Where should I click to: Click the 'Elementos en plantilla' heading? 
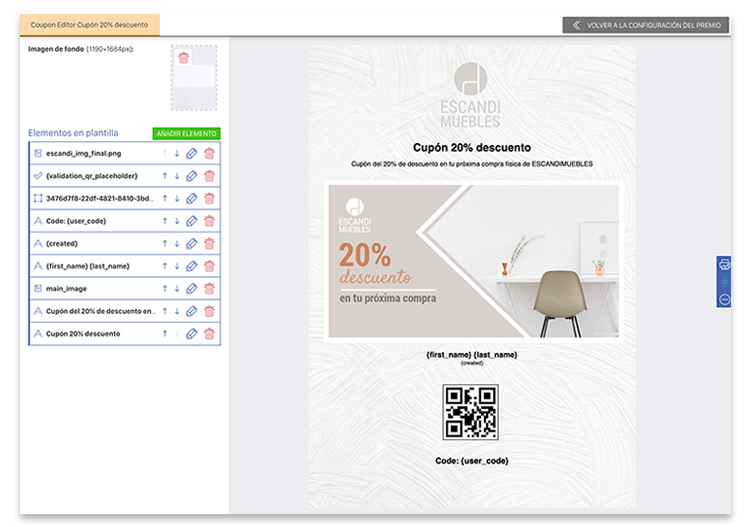73,133
